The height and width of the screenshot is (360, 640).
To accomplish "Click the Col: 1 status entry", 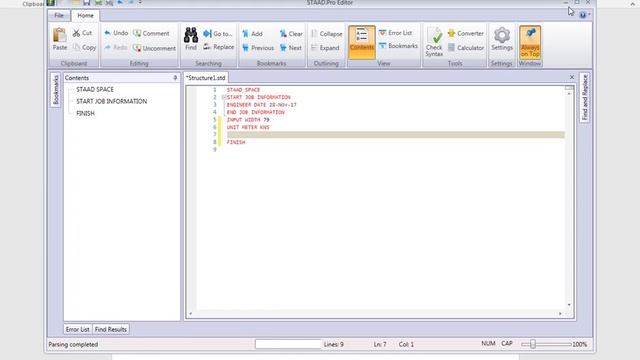I will coord(406,344).
